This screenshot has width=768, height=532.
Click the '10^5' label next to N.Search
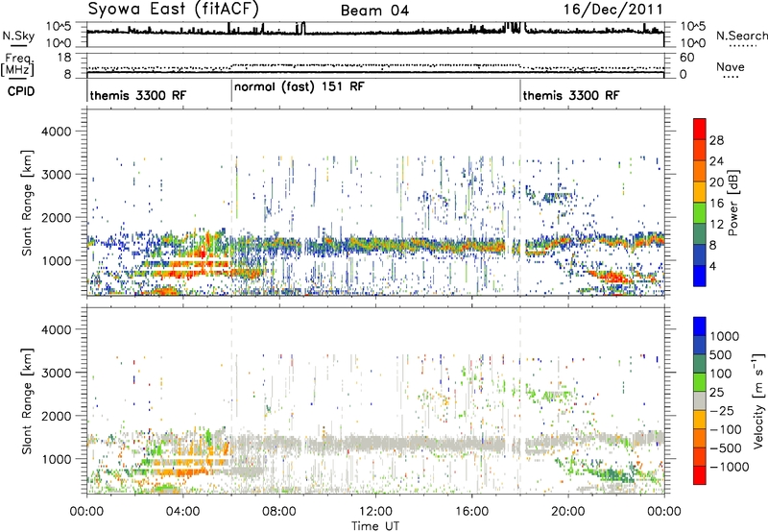pos(692,26)
